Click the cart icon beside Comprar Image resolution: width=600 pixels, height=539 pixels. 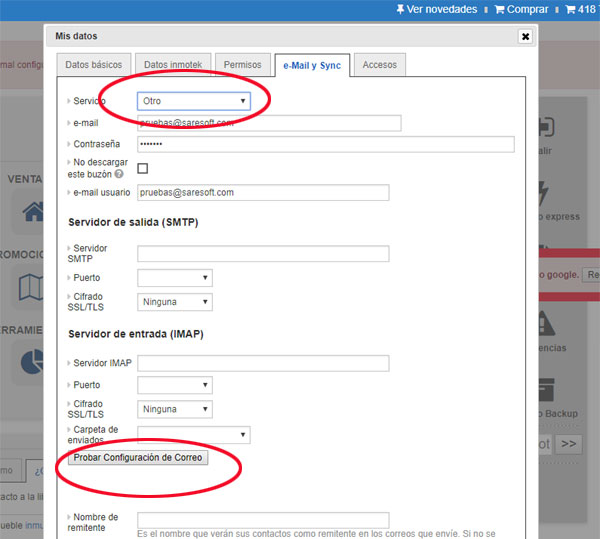point(499,9)
